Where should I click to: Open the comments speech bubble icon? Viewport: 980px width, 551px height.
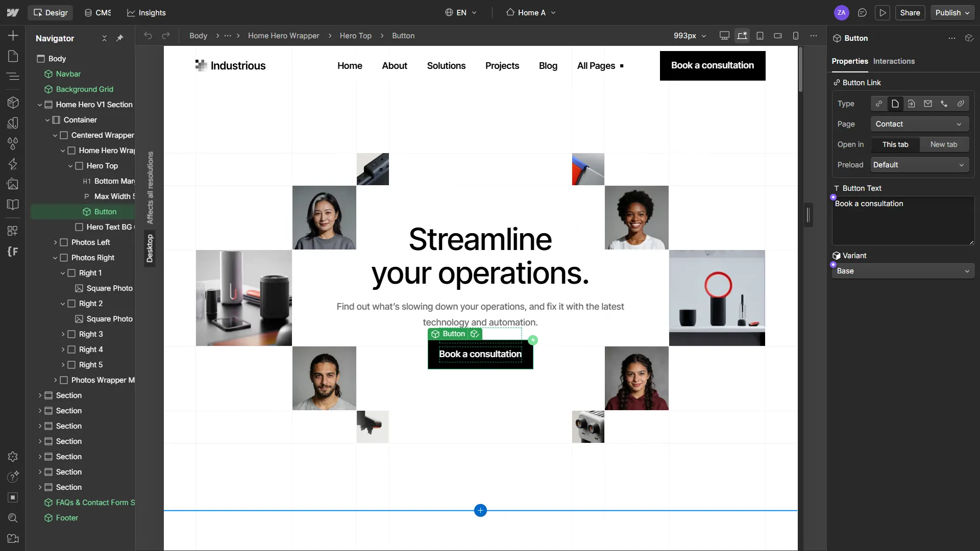coord(862,13)
